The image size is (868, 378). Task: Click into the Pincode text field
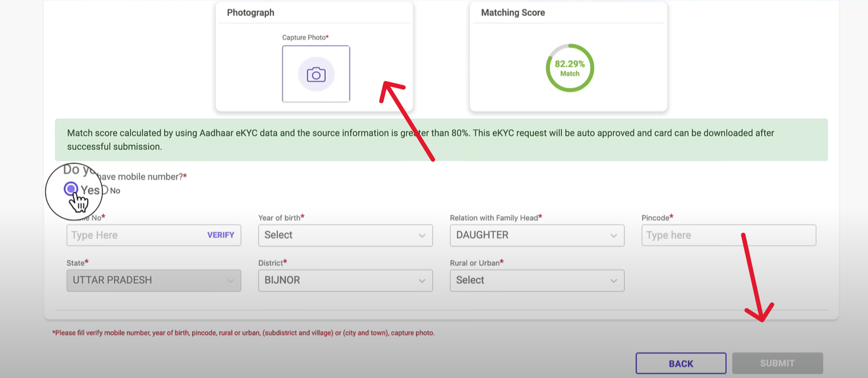click(728, 235)
